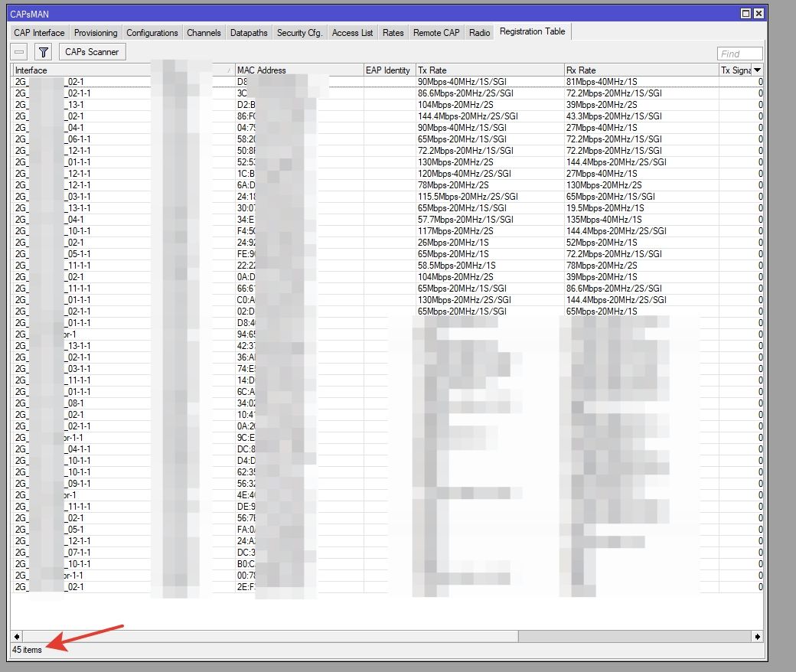The image size is (796, 672).
Task: Open the filter funnel icon
Action: coord(43,52)
